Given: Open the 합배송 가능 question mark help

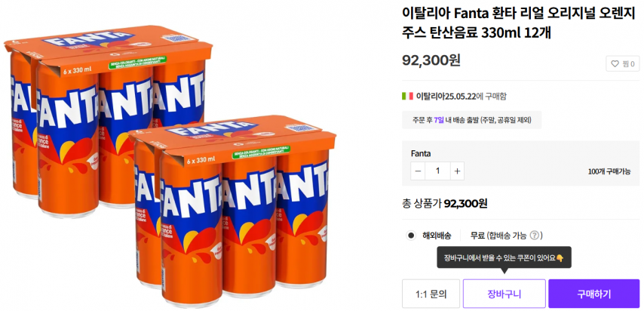Looking at the screenshot, I should pyautogui.click(x=535, y=236).
